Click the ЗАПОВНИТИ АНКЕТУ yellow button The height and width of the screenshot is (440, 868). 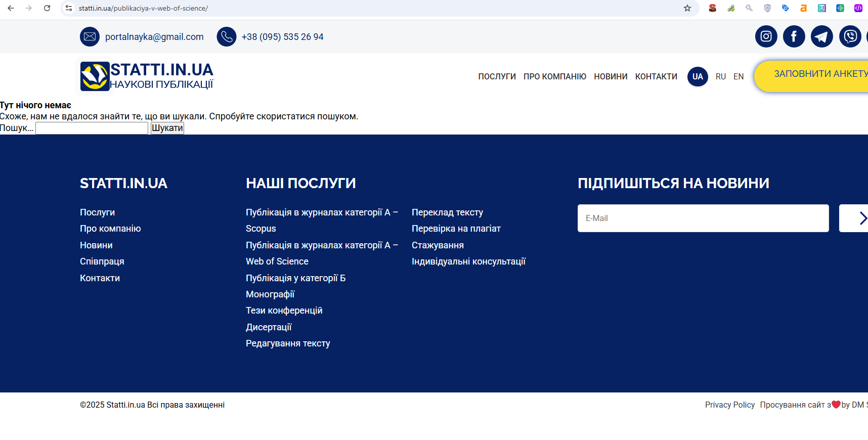(x=811, y=76)
